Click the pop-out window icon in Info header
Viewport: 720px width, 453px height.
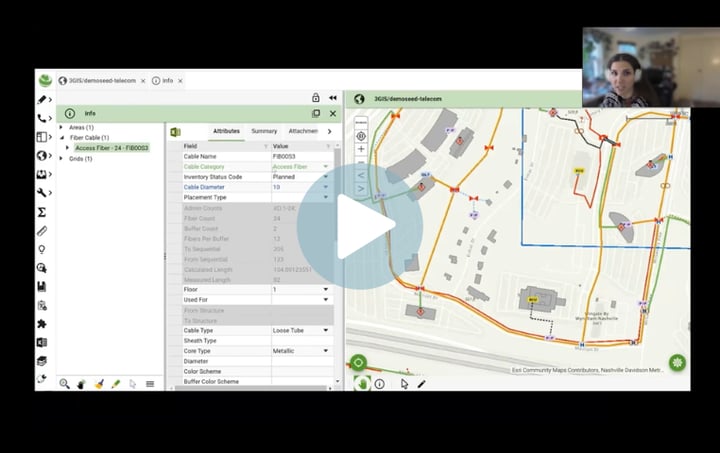(316, 113)
